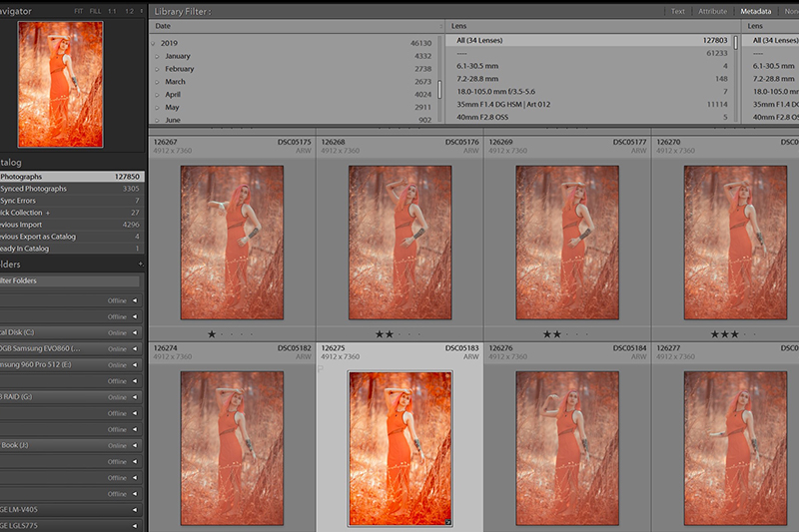Select photo thumbnail 126277
The image size is (799, 532).
point(735,448)
